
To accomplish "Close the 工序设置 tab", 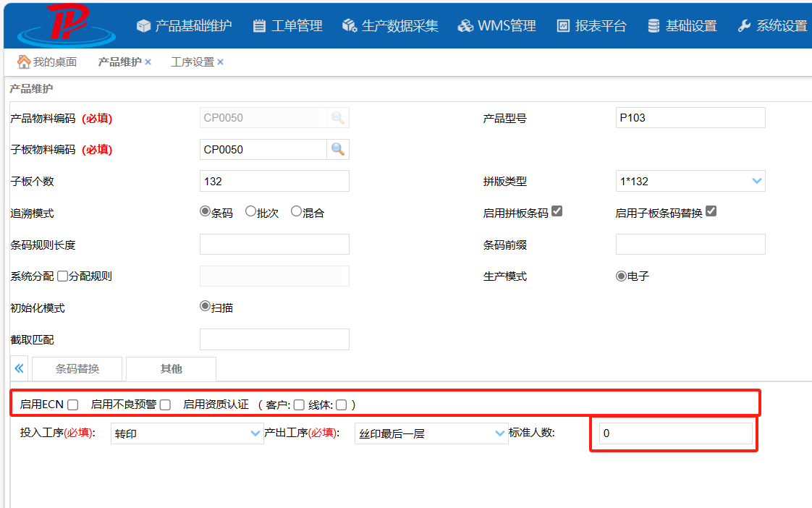I will (221, 62).
